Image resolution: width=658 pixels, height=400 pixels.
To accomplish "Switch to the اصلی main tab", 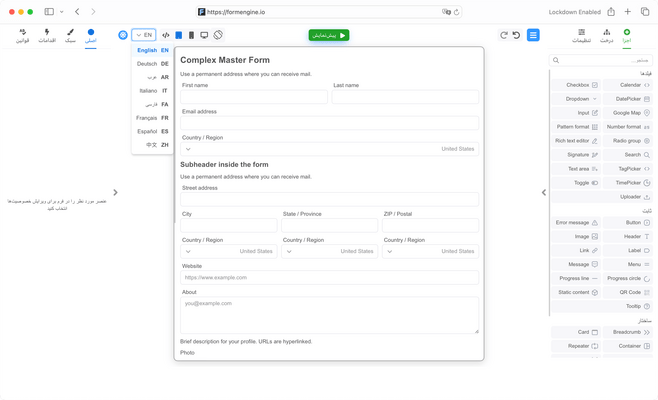I will tap(91, 36).
